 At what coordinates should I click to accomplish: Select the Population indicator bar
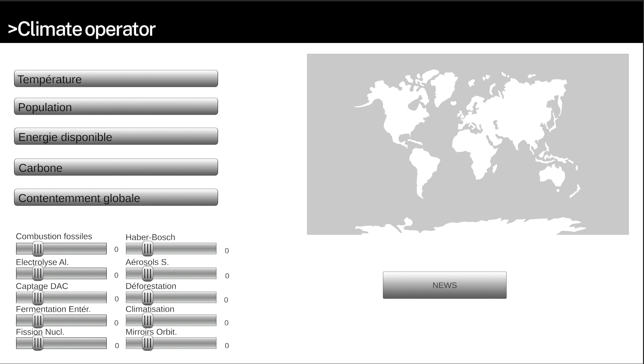116,107
